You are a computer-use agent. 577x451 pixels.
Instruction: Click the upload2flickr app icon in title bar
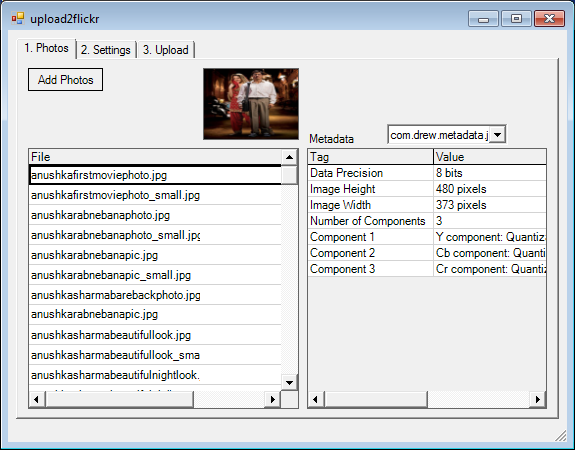pyautogui.click(x=18, y=18)
